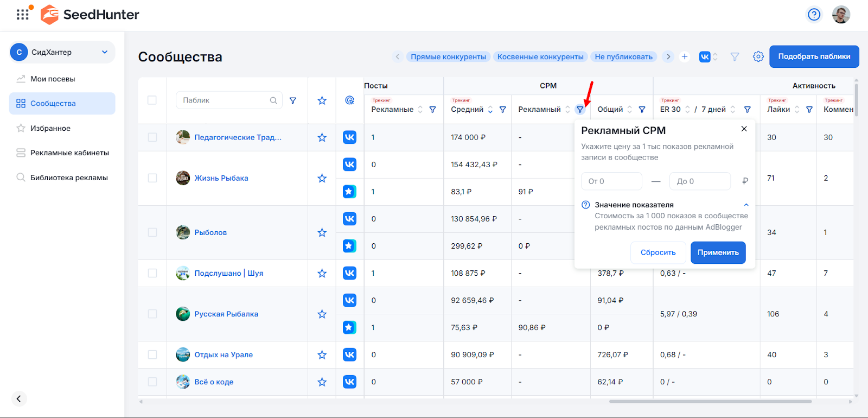The image size is (868, 418).
Task: Close the Рекламный CPM popup
Action: click(x=744, y=129)
